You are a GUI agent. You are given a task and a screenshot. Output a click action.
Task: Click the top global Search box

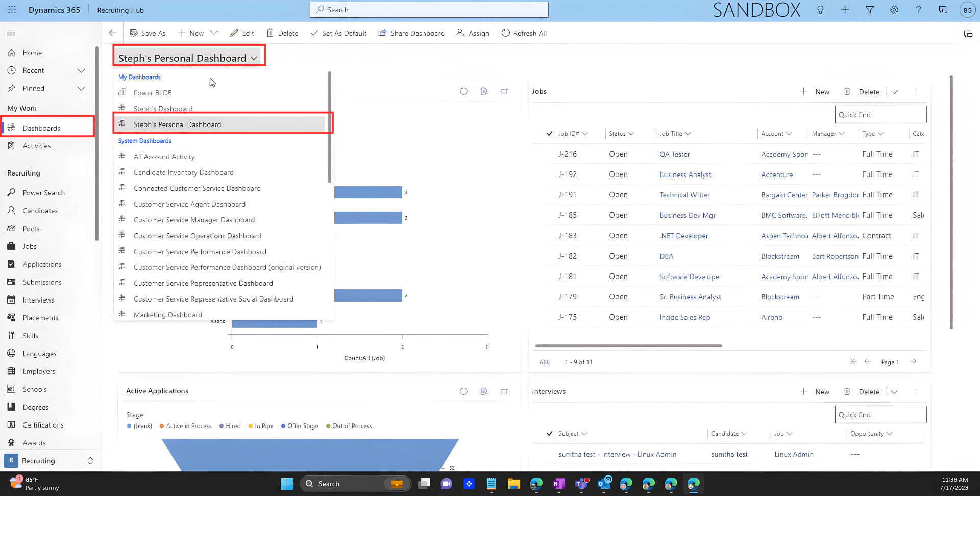[429, 10]
